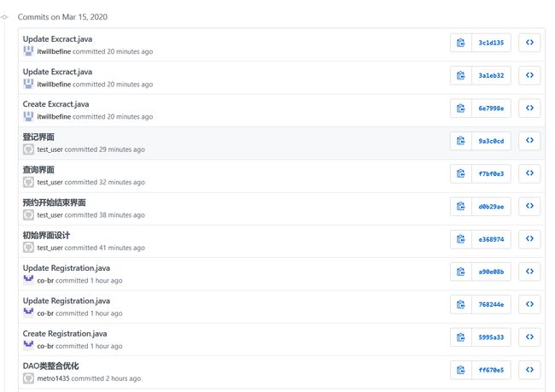Browse repository at commit 5995a33
Screen dimensions: 555x392
click(529, 337)
